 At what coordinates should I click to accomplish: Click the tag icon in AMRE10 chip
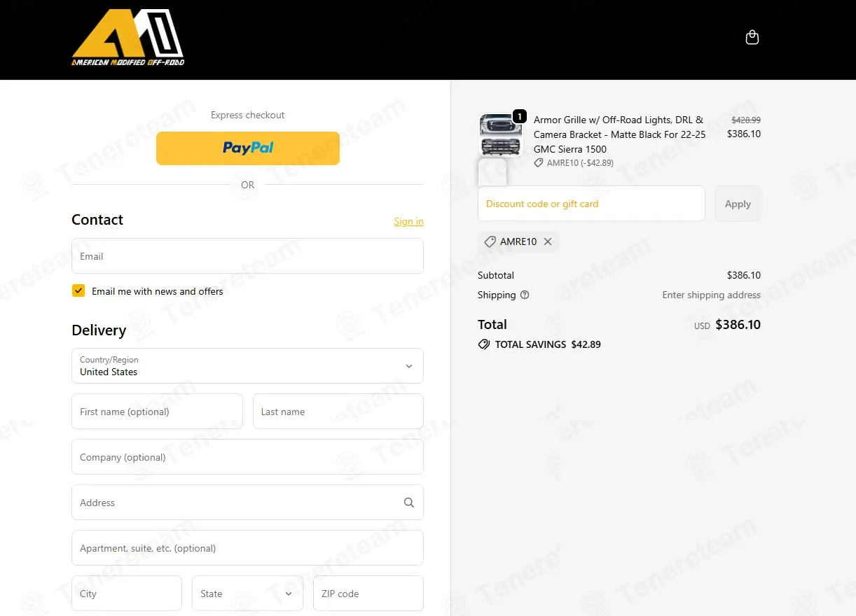[x=490, y=241]
